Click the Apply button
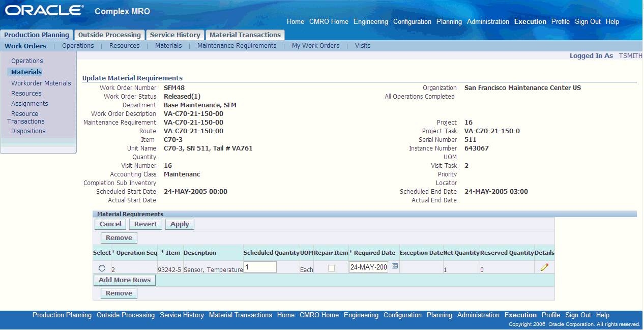Viewport: 644px width, 330px height. pyautogui.click(x=180, y=224)
